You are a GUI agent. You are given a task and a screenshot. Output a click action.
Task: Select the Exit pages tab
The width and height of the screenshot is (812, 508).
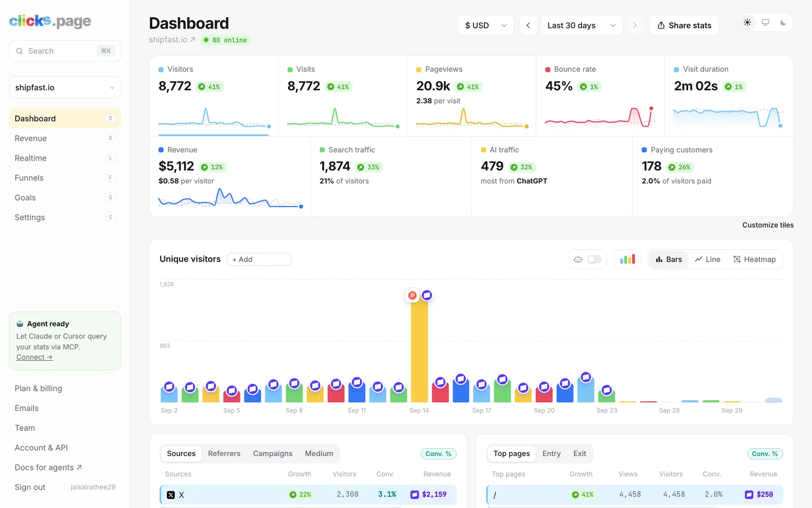click(x=580, y=454)
